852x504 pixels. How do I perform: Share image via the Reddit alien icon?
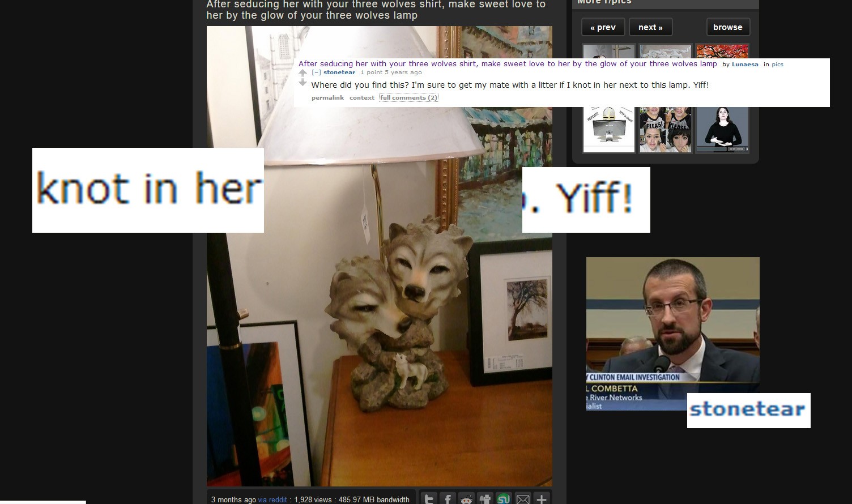click(x=467, y=499)
